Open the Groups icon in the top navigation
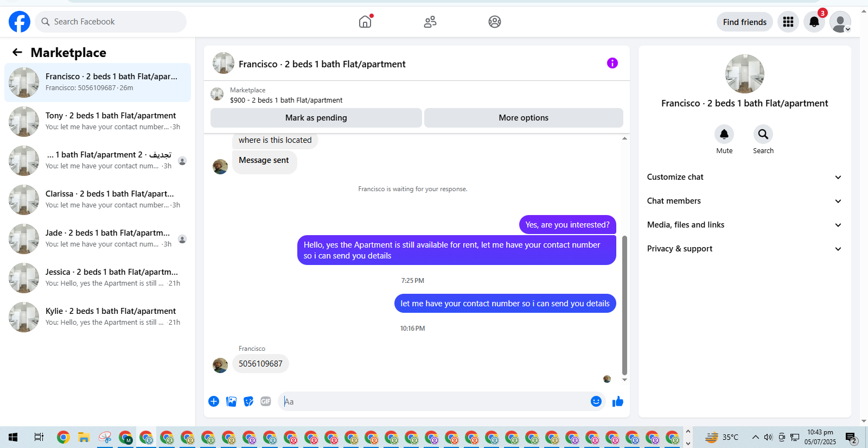The image size is (868, 448). [495, 22]
